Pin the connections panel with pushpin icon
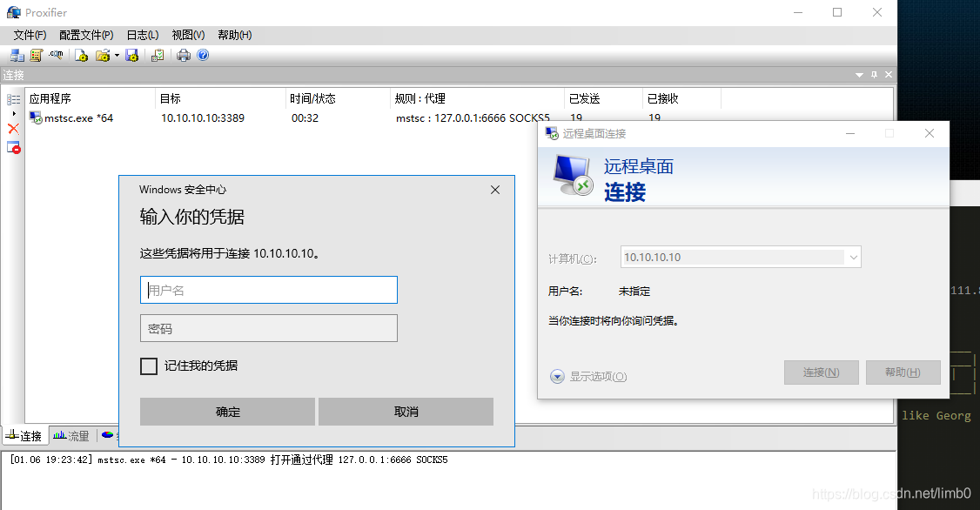The height and width of the screenshot is (510, 980). pos(874,74)
